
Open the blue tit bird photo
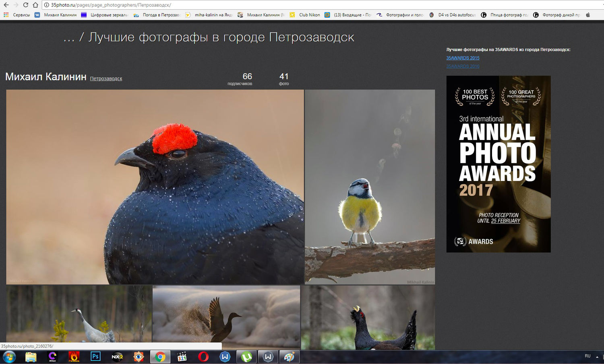(x=370, y=187)
